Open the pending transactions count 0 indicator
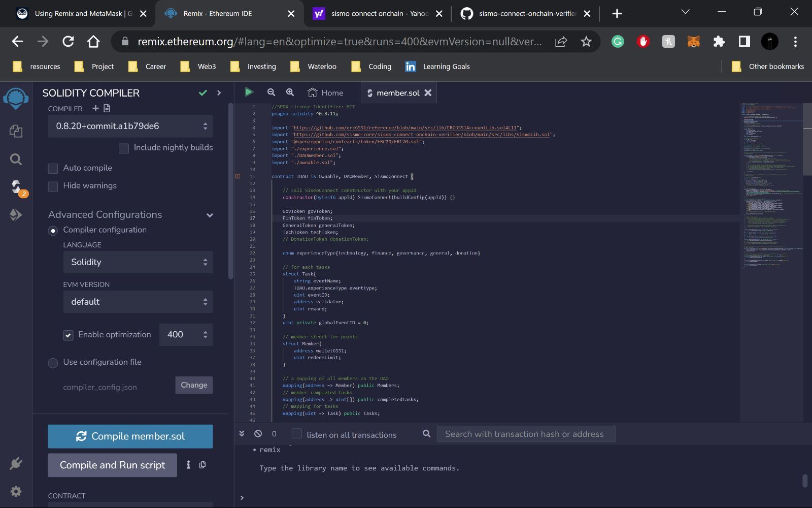Viewport: 812px width, 508px height. tap(274, 433)
